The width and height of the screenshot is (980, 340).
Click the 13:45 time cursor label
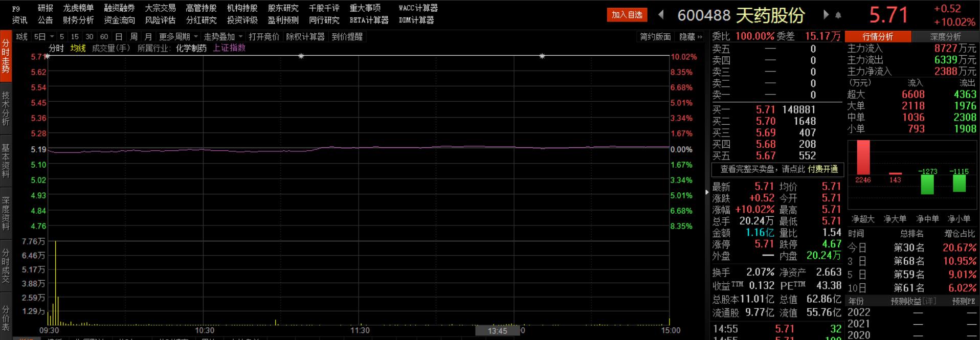497,331
